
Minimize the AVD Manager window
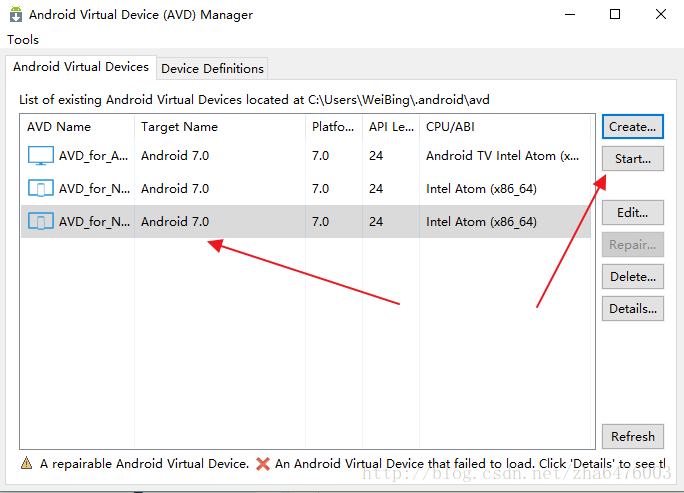pyautogui.click(x=570, y=14)
